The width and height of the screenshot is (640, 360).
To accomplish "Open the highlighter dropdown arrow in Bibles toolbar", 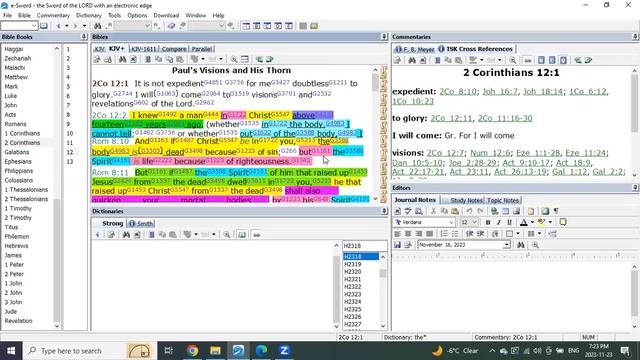I will (203, 60).
